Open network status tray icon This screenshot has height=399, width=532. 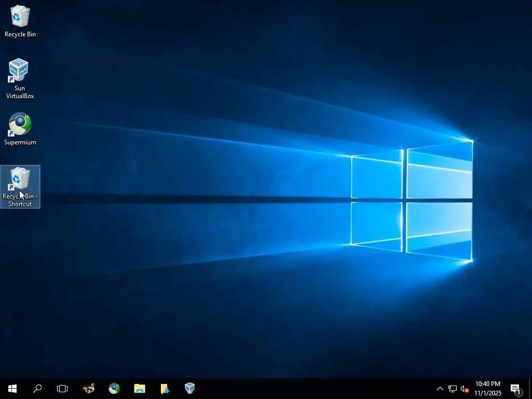(453, 389)
